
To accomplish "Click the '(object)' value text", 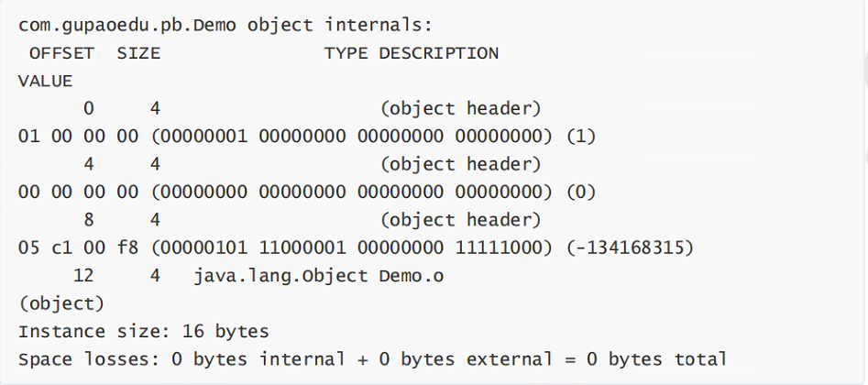I will (60, 303).
